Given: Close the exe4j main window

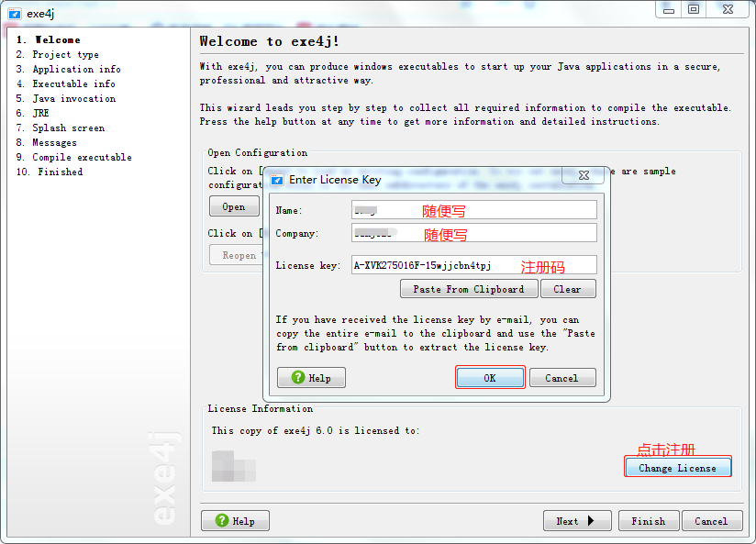Looking at the screenshot, I should pos(728,10).
